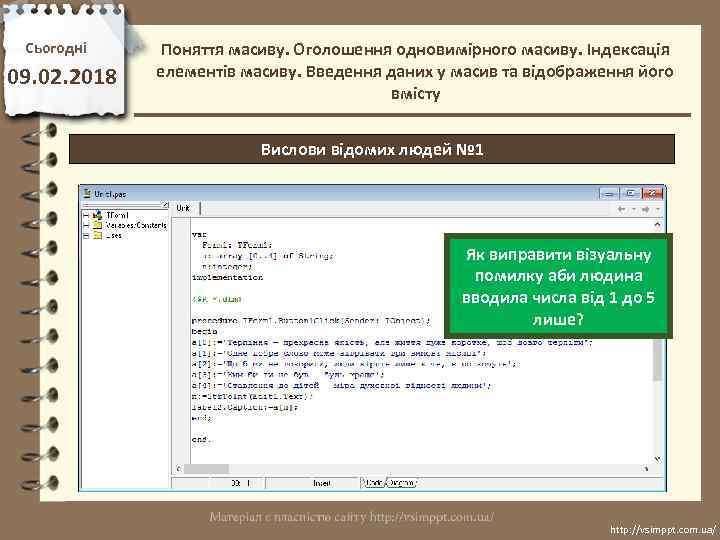Maximize the Unit1.pas window
Viewport: 720px width, 540px height.
click(x=631, y=193)
